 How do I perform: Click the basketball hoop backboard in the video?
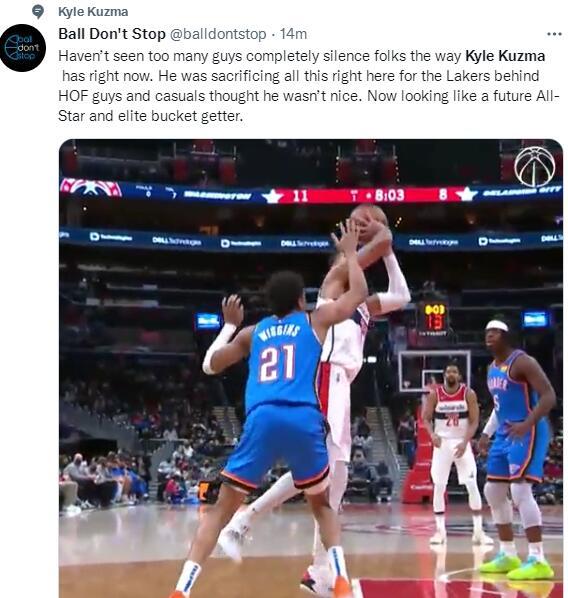coord(434,371)
